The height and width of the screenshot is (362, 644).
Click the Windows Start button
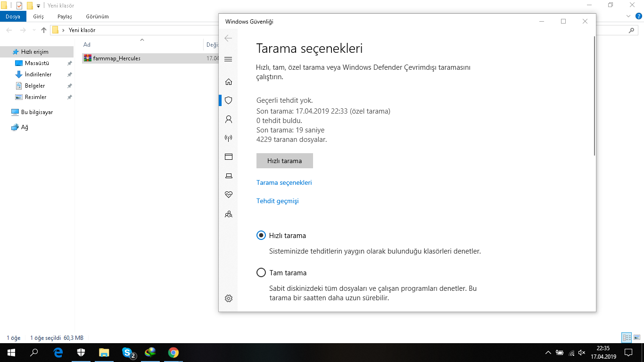coord(11,353)
